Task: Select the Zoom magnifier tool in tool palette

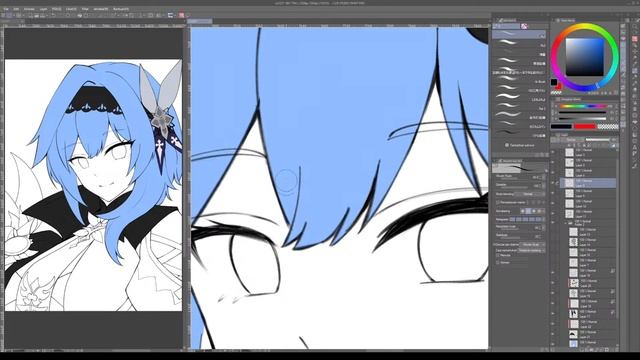Action: (x=634, y=27)
